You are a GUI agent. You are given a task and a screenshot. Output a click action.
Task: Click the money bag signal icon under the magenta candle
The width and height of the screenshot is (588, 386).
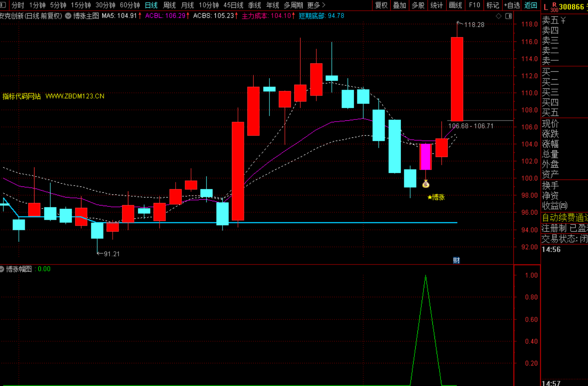pos(426,184)
